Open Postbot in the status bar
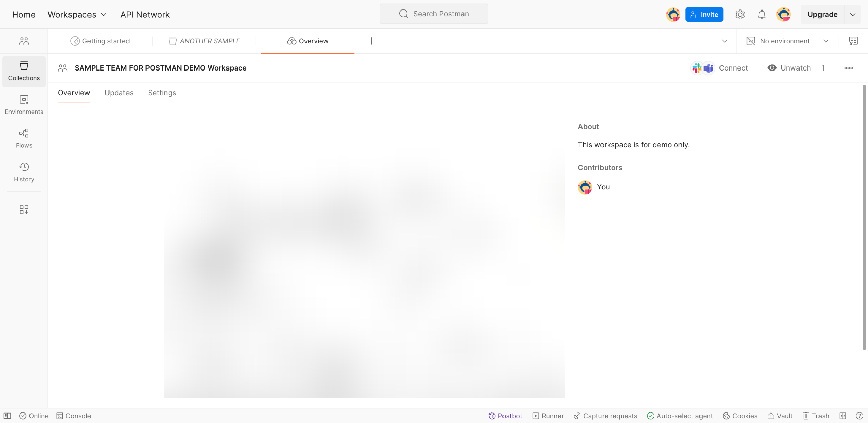868x423 pixels. [x=505, y=416]
